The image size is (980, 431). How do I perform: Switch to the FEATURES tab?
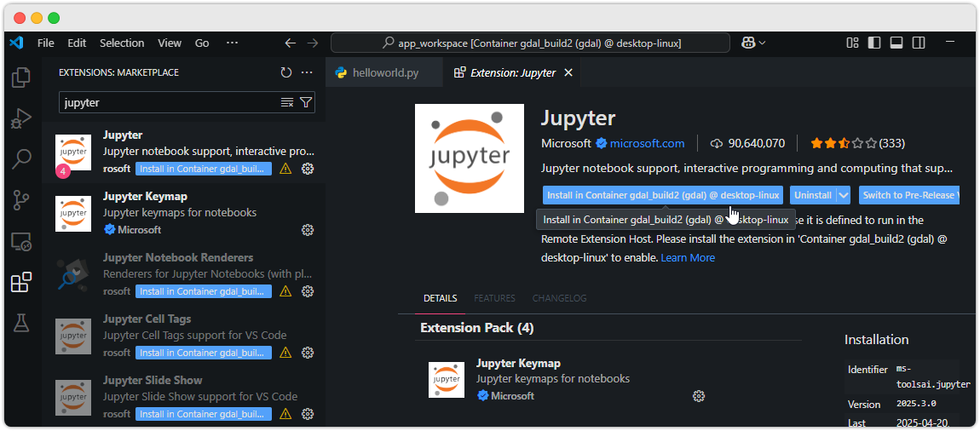(x=494, y=299)
